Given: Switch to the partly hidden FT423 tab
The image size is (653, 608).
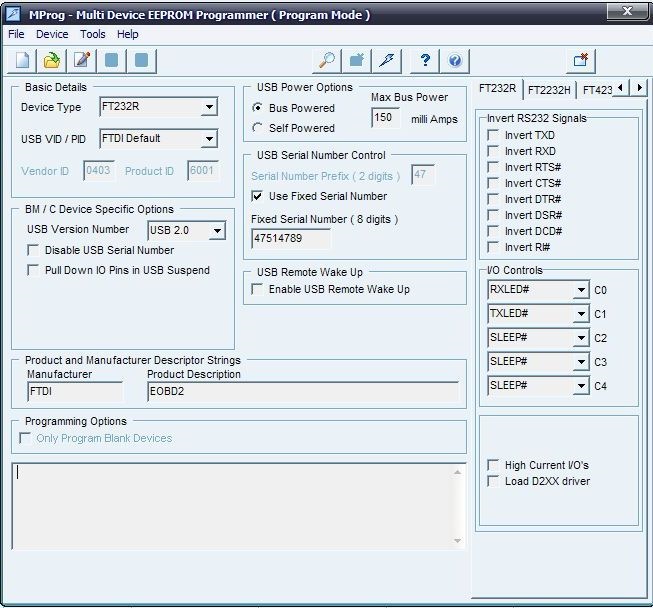Looking at the screenshot, I should pyautogui.click(x=597, y=90).
